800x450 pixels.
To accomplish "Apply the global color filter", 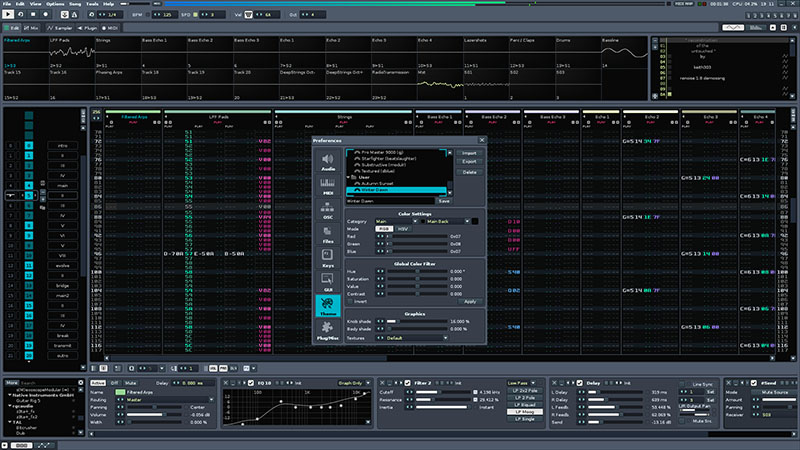I will tap(470, 302).
